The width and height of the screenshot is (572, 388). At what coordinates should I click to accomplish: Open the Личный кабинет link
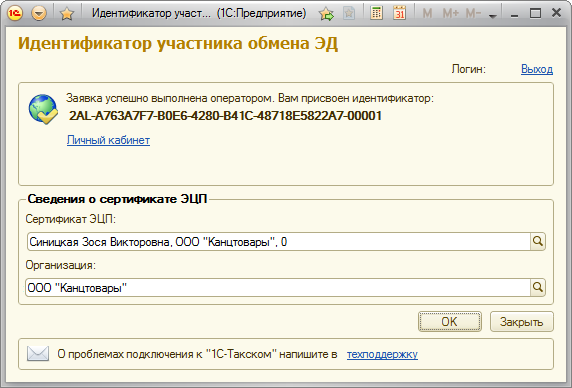click(108, 140)
